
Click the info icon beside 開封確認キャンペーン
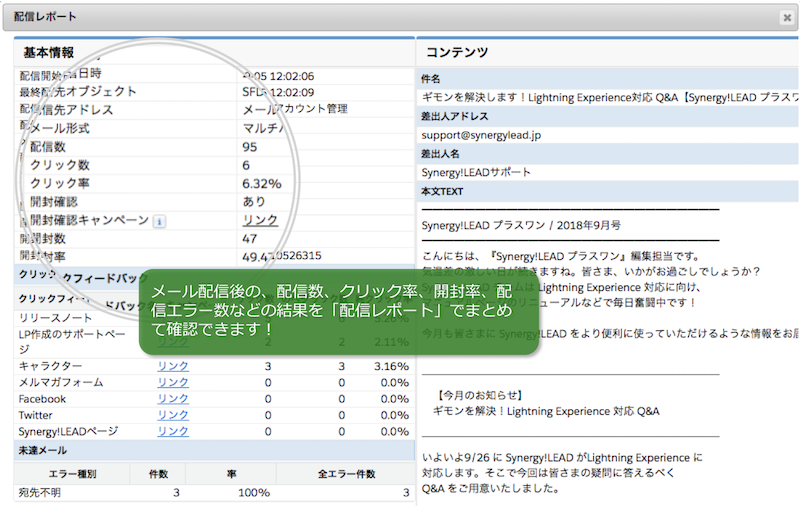pyautogui.click(x=159, y=221)
